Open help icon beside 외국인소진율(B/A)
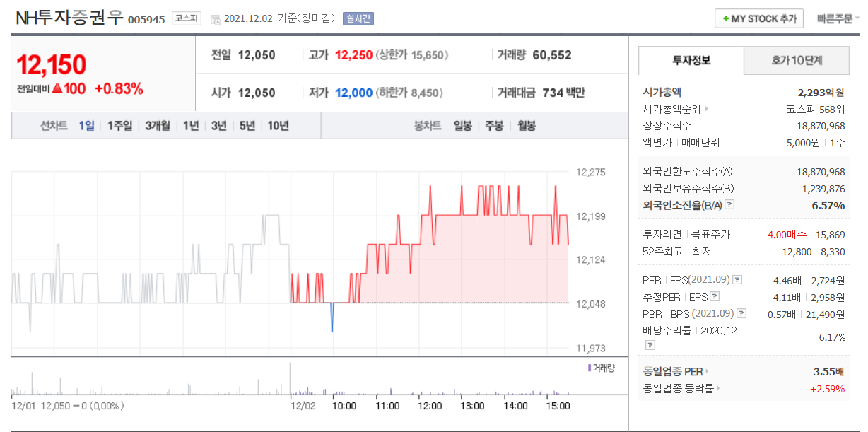 [730, 205]
